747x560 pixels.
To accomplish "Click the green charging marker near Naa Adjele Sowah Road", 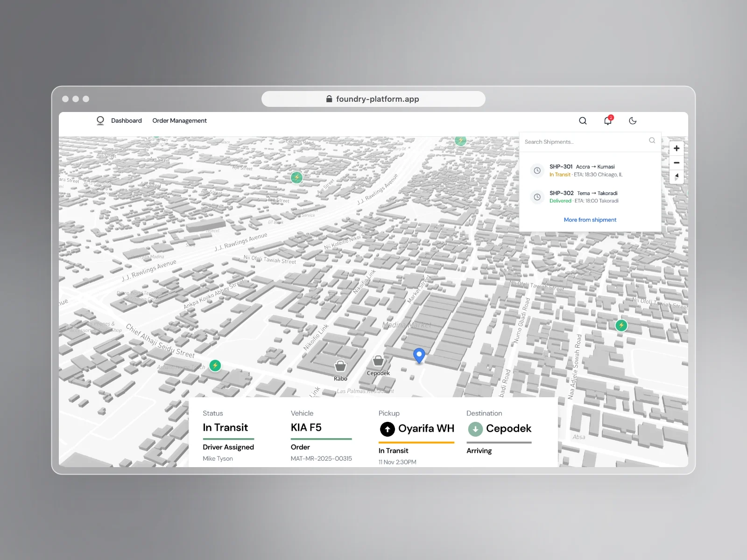I will (x=621, y=325).
